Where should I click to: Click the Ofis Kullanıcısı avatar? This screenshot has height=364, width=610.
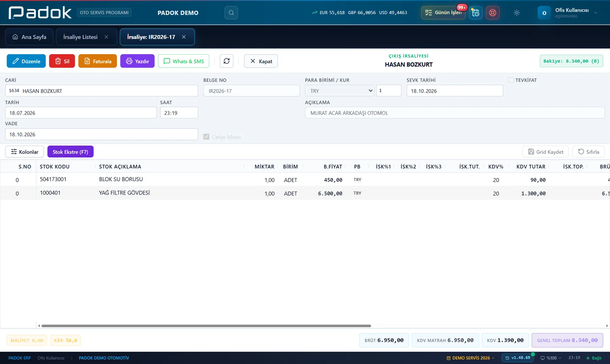[544, 13]
